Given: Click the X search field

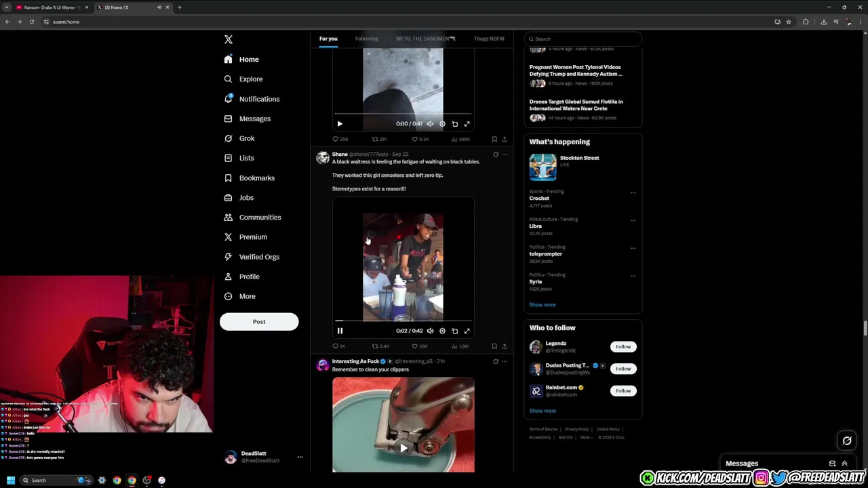Looking at the screenshot, I should tap(583, 39).
